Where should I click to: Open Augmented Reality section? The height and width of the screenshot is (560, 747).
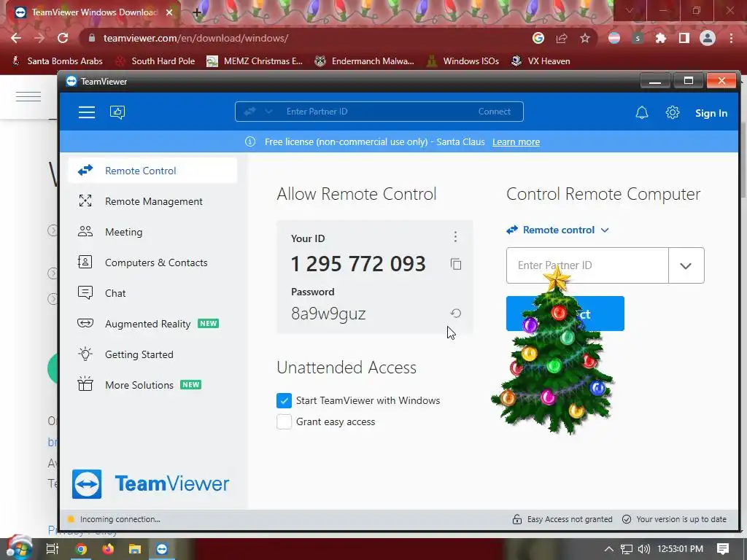coord(152,323)
